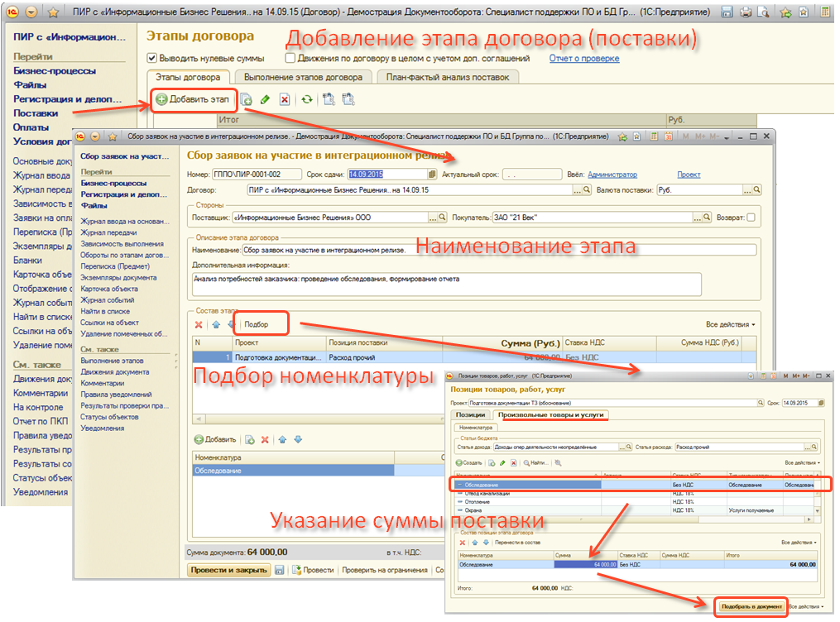Enable 'Движения по договору в целом' checkbox
The image size is (840, 622).
pyautogui.click(x=290, y=59)
